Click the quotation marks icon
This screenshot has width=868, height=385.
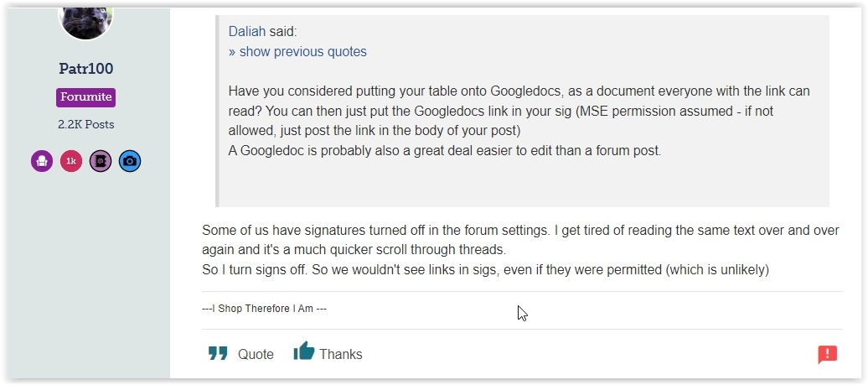point(218,353)
